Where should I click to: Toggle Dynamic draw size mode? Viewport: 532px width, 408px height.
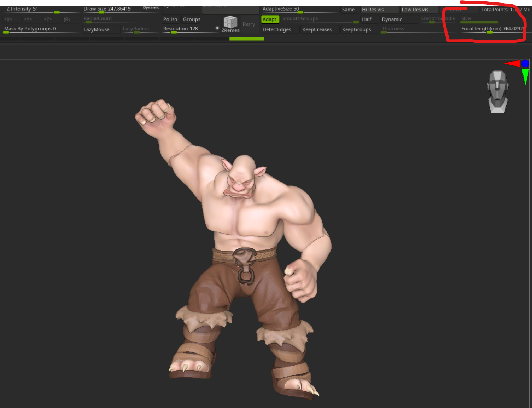(x=151, y=8)
